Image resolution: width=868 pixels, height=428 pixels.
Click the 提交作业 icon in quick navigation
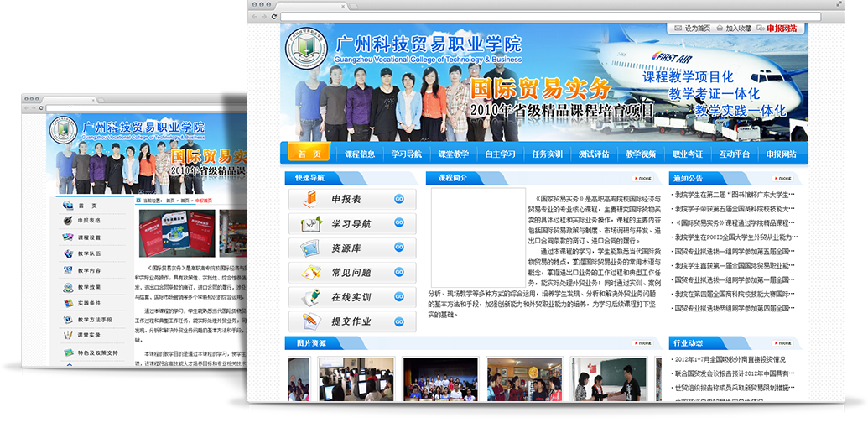[x=311, y=321]
